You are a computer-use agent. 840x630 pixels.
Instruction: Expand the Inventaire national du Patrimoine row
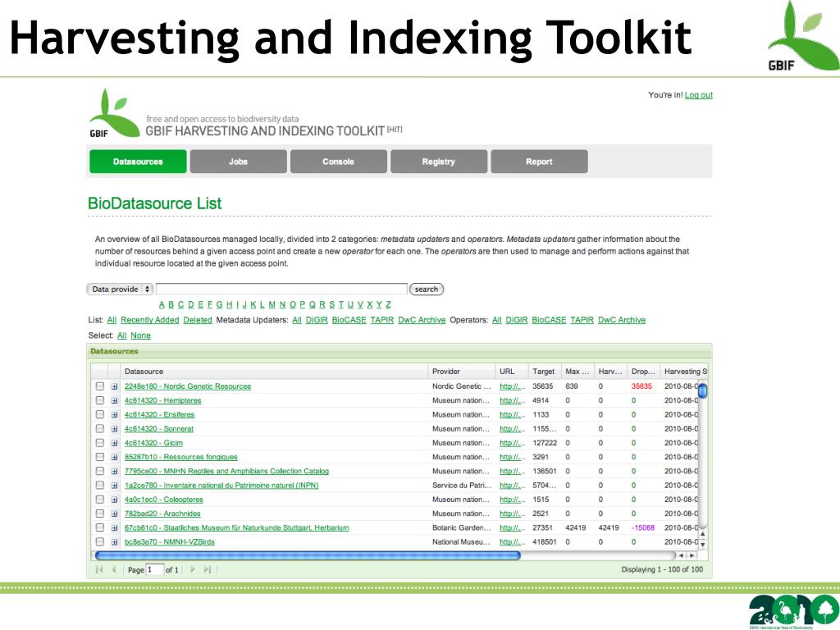(x=114, y=486)
